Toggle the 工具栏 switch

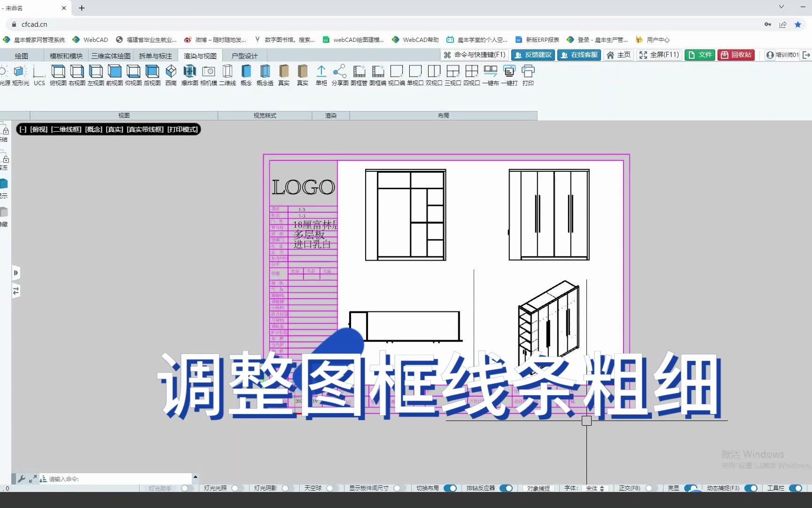[x=796, y=488]
